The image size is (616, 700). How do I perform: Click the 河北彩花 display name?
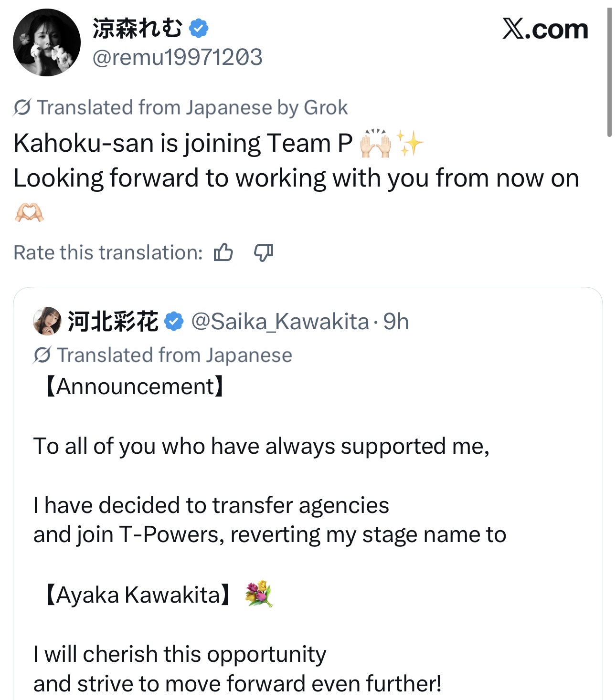(x=113, y=321)
